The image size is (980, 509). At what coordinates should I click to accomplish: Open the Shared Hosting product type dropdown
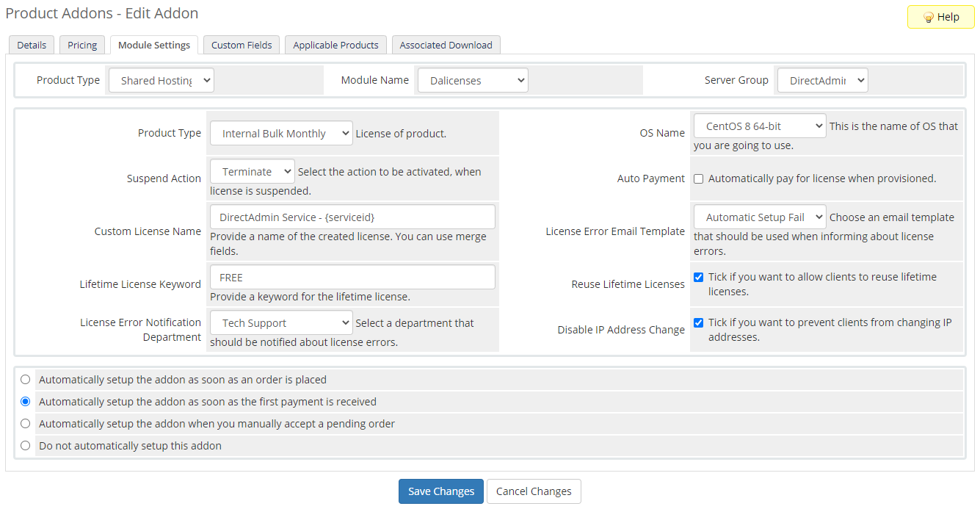[x=161, y=81]
